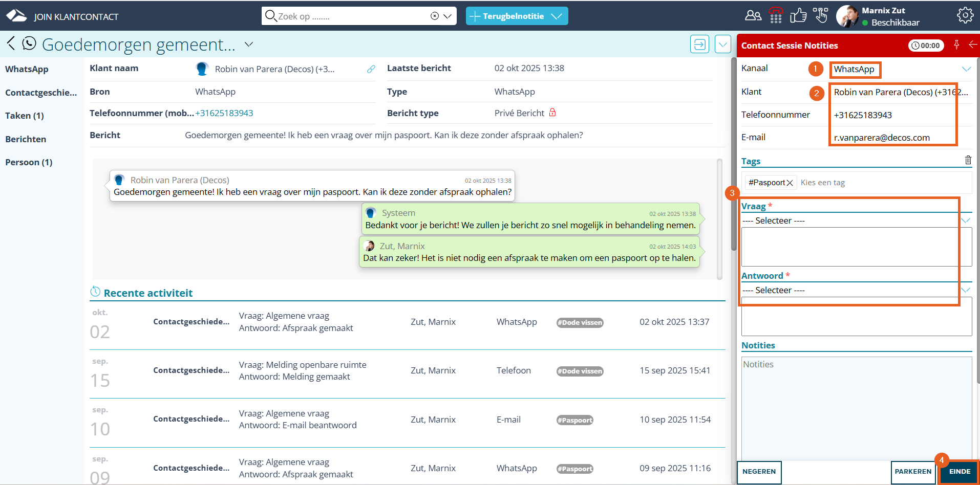Expand the Antwoord Selecteer dropdown
980x485 pixels.
pos(966,290)
